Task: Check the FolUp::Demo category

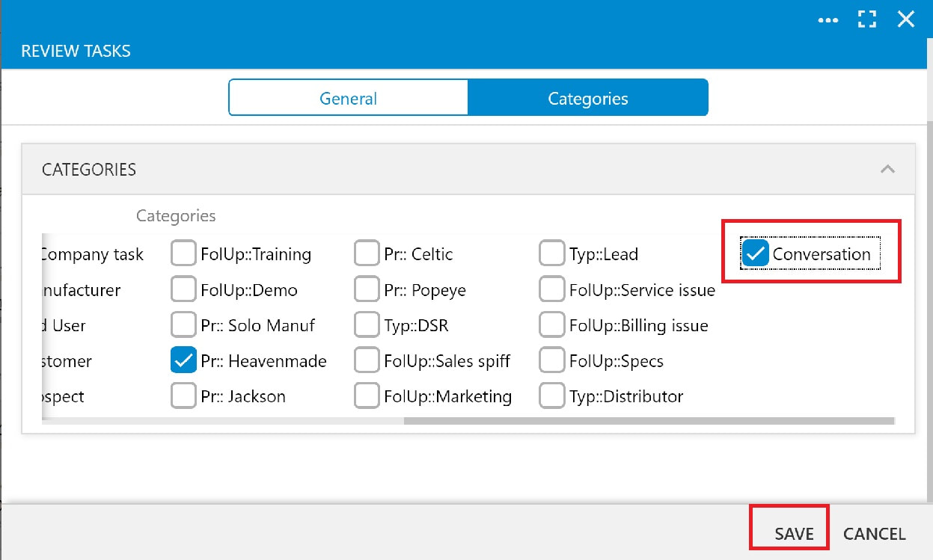Action: (183, 290)
